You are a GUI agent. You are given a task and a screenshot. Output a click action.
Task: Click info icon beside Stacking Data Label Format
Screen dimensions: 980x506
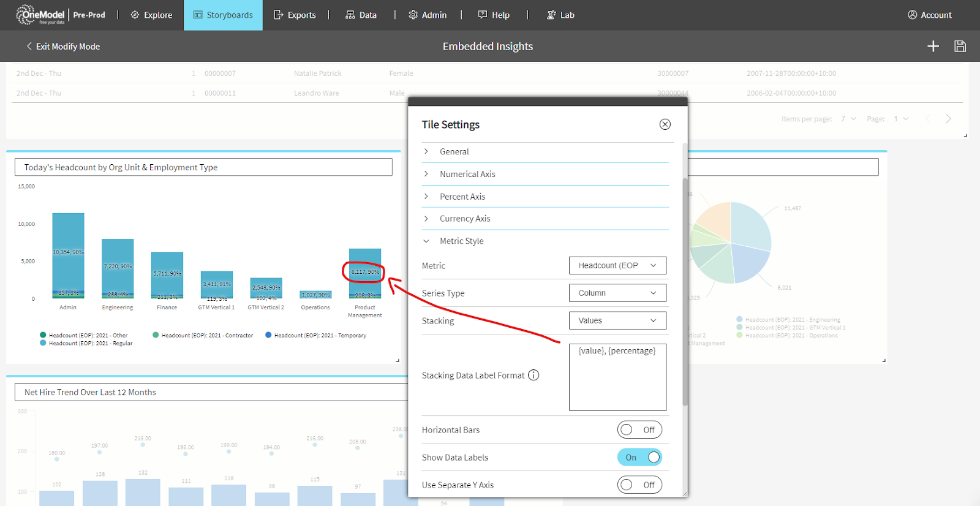pyautogui.click(x=533, y=375)
